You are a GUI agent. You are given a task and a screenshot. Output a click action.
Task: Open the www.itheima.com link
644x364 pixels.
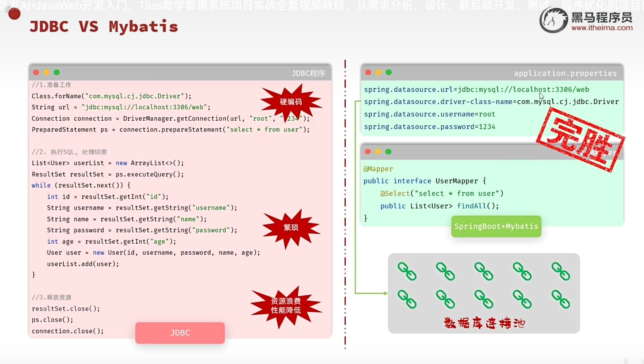(x=602, y=28)
